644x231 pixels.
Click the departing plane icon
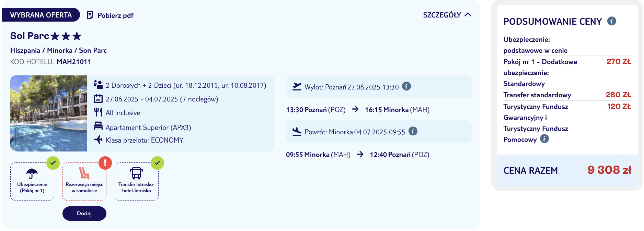[x=297, y=86]
